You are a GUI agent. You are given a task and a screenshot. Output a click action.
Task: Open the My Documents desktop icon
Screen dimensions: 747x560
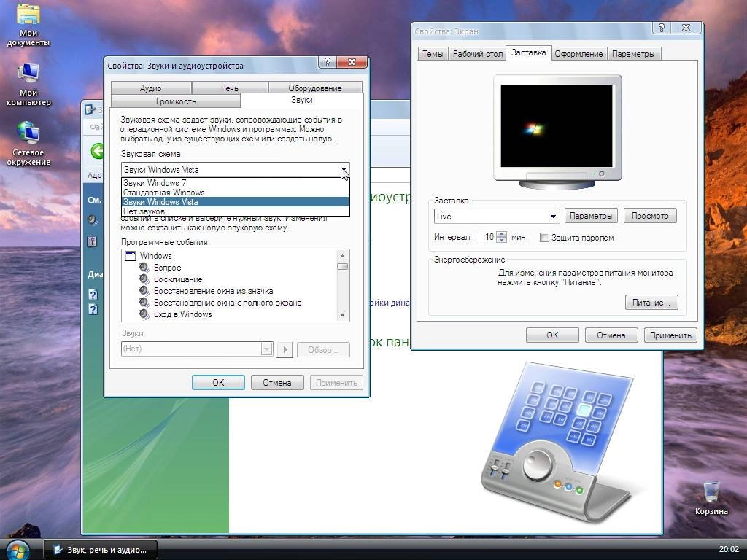(x=28, y=25)
